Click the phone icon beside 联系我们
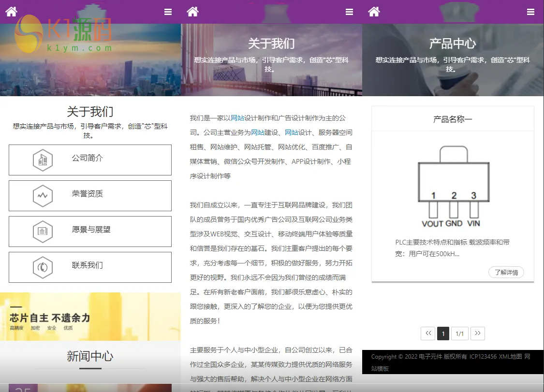Screen dimensions: 544x392 (x=43, y=267)
